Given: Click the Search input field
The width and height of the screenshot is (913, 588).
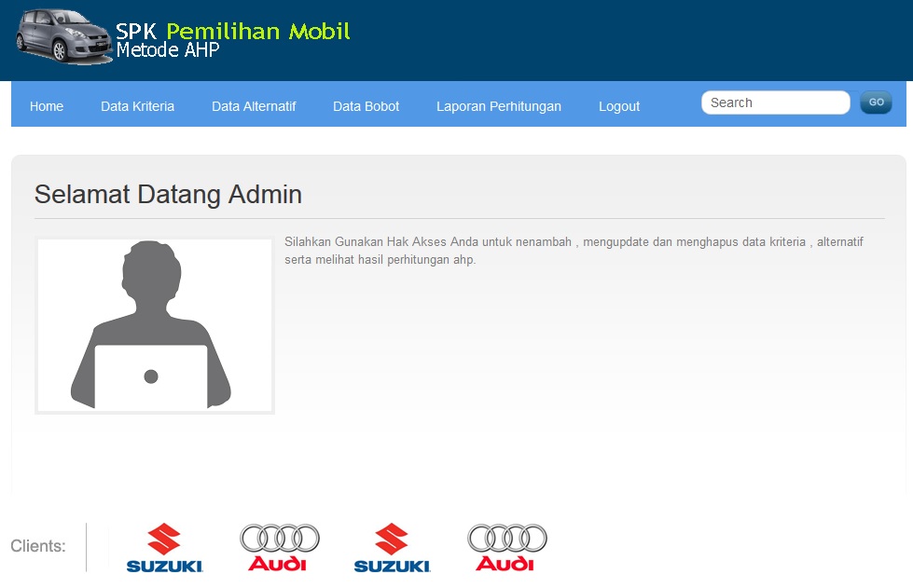Looking at the screenshot, I should (x=775, y=103).
